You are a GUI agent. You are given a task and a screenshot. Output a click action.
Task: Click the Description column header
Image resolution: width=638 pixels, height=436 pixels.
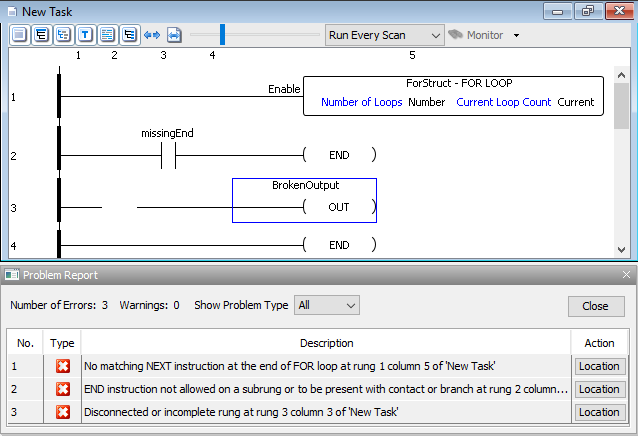click(326, 343)
